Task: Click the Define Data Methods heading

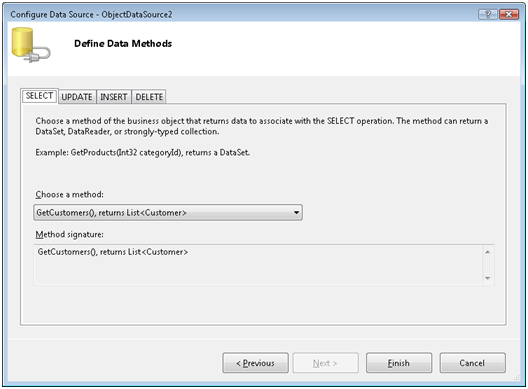Action: pos(123,43)
